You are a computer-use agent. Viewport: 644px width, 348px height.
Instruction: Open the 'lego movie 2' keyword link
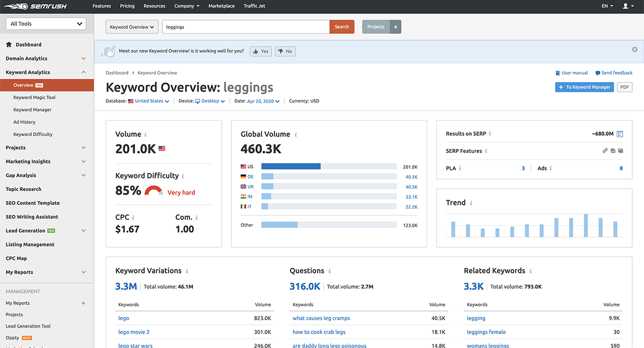tap(134, 332)
